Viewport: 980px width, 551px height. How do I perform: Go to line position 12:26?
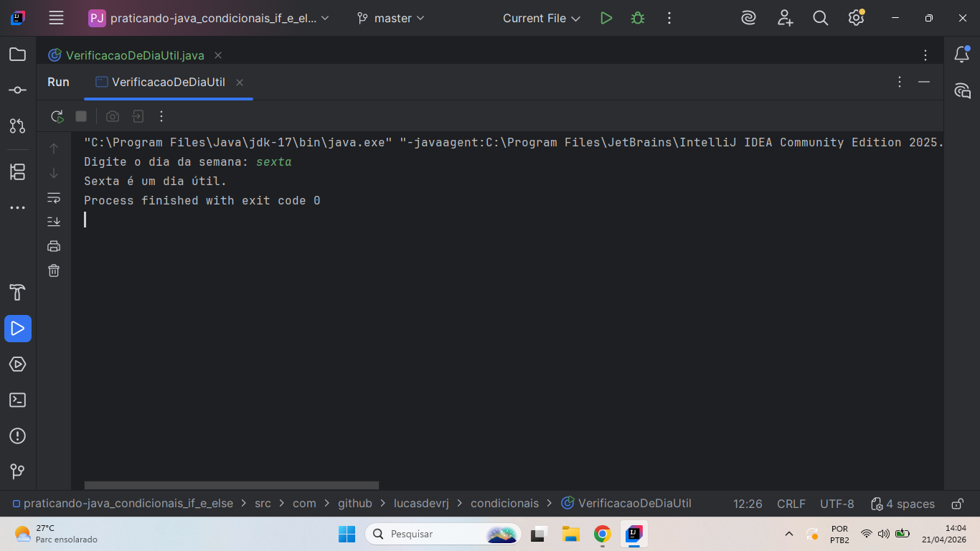pos(748,504)
